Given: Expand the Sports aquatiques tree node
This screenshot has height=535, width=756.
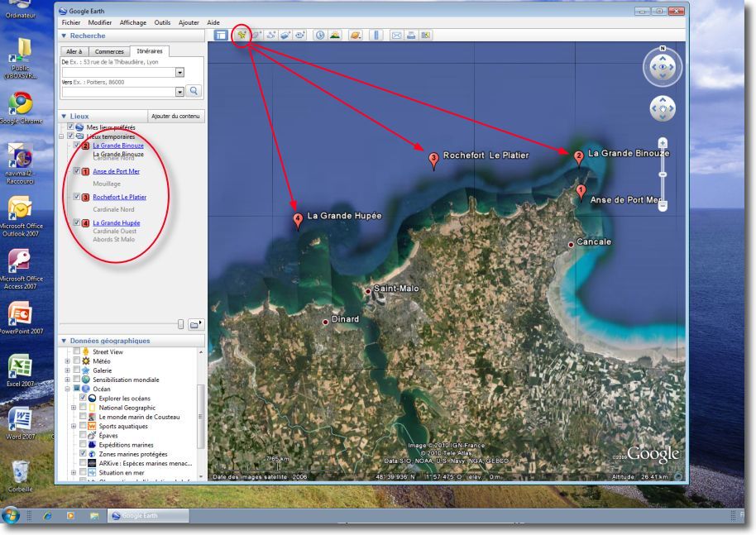Looking at the screenshot, I should click(74, 426).
